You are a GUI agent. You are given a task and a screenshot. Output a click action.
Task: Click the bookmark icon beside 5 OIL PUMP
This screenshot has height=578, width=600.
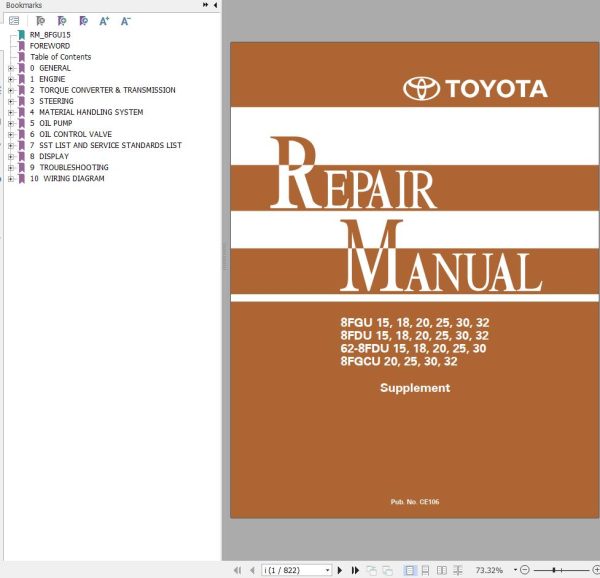(x=22, y=124)
